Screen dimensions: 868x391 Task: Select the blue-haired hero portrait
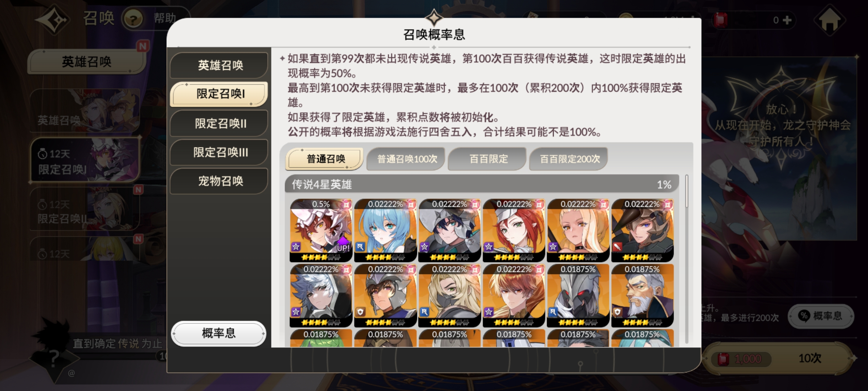[385, 230]
